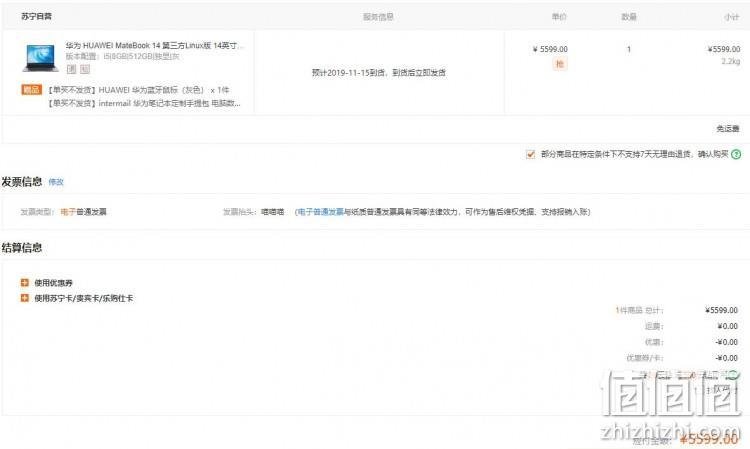This screenshot has width=750, height=449.
Task: Expand the 使用苏宁卡/美宾卡/乐购仕卡 section
Action: (x=77, y=298)
